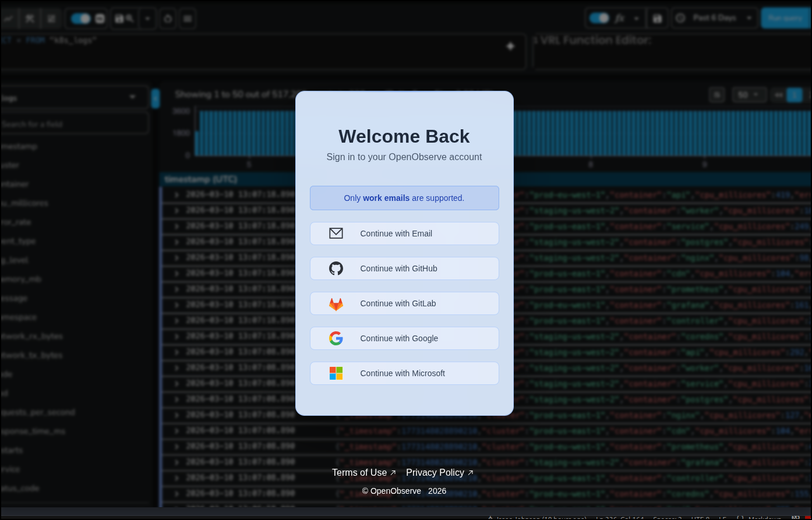Open the logs stream selector dropdown
Image resolution: width=812 pixels, height=520 pixels.
point(74,98)
